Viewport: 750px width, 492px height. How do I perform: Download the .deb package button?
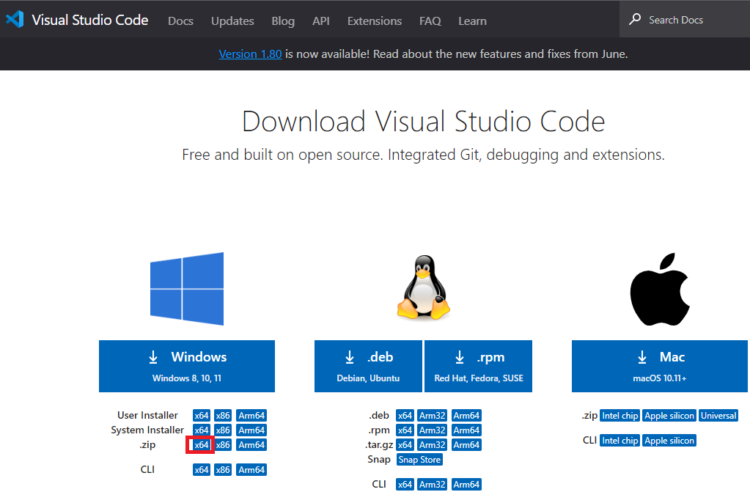pos(368,366)
